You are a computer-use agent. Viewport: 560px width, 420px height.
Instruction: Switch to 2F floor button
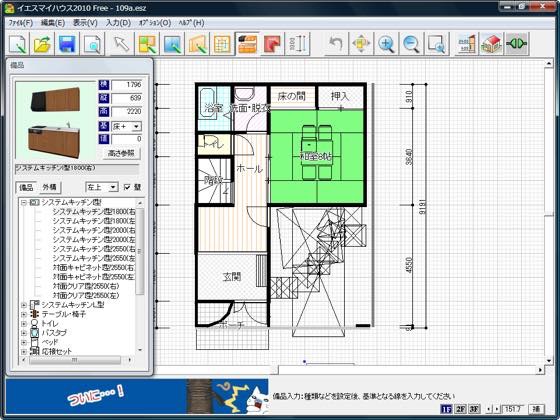coord(460,409)
